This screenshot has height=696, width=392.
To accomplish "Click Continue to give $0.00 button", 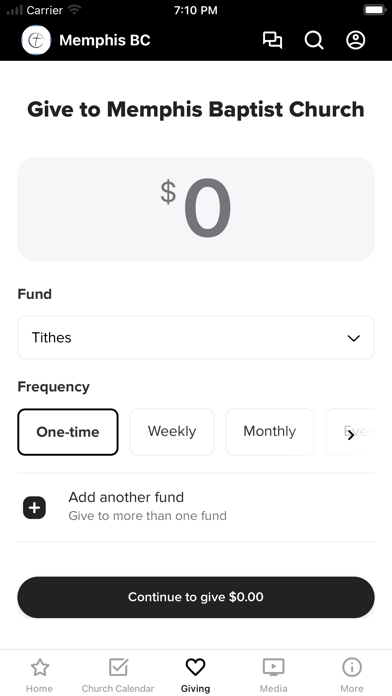I will tap(196, 597).
